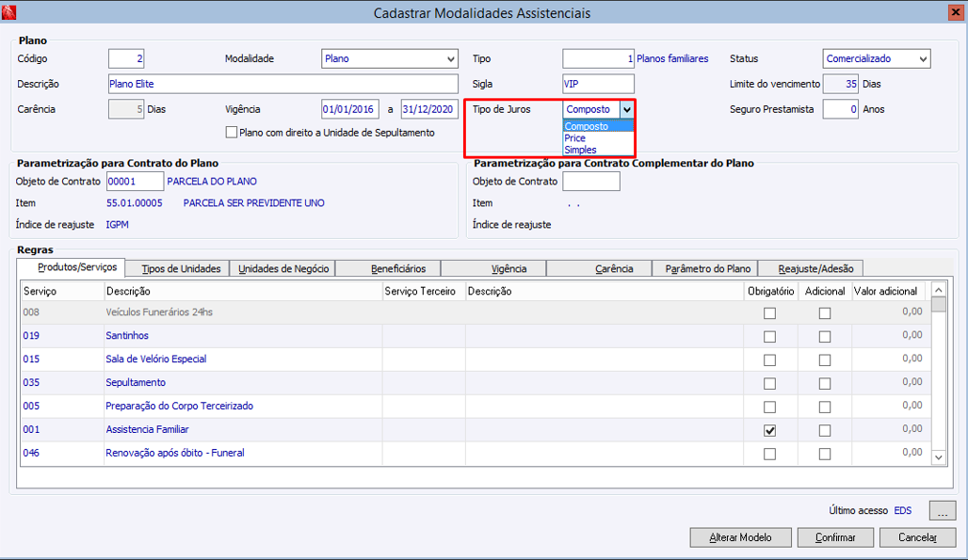Expand the Status combo box
968x560 pixels.
tap(922, 59)
